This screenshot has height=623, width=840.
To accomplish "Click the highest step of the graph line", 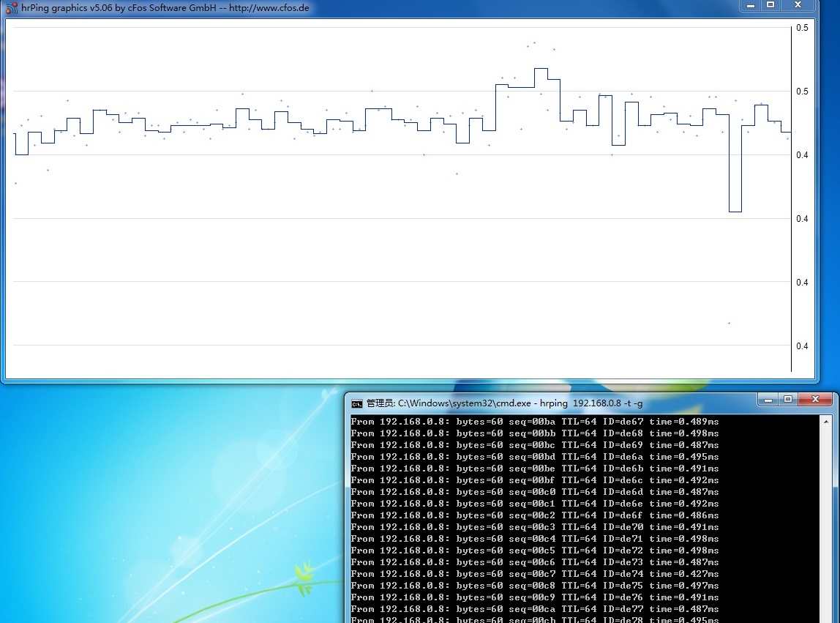I will tap(541, 69).
